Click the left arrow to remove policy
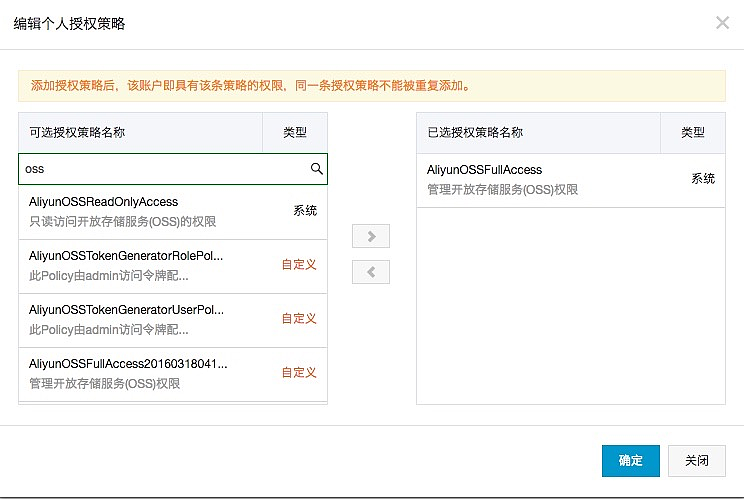Viewport: 744px width, 499px height. 372,271
